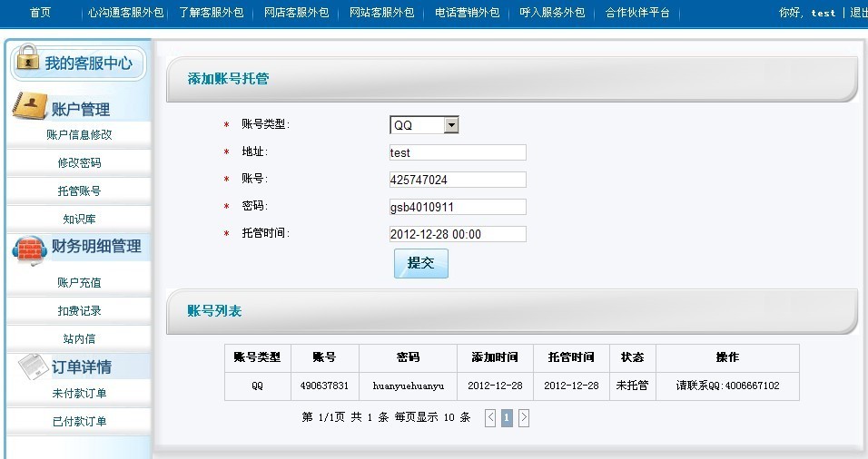
Task: Click the lock icon beside 我的客服中心
Action: point(28,61)
